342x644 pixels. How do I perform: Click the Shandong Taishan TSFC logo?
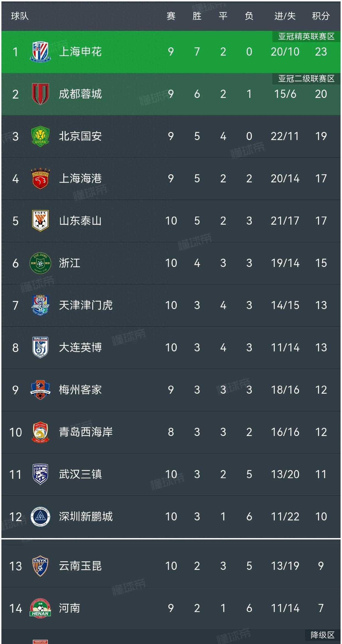[x=40, y=220]
